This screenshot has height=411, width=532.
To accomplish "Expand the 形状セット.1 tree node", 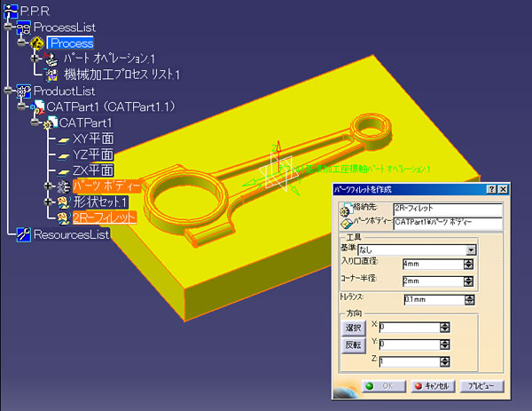I will pyautogui.click(x=50, y=202).
